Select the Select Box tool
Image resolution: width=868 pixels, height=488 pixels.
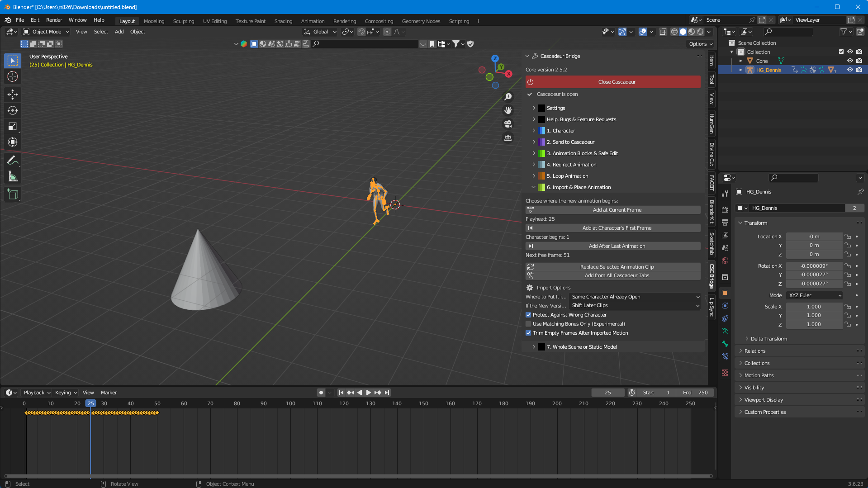[13, 60]
